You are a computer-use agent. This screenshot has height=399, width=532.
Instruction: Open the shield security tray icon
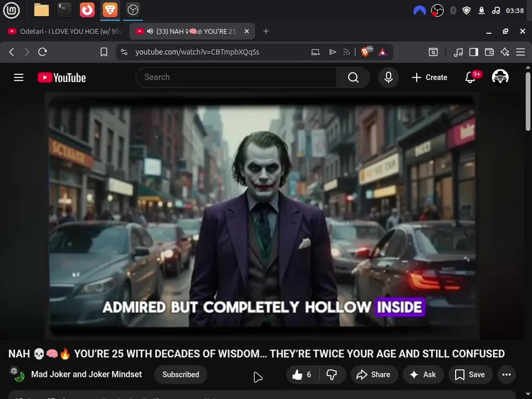click(x=467, y=11)
